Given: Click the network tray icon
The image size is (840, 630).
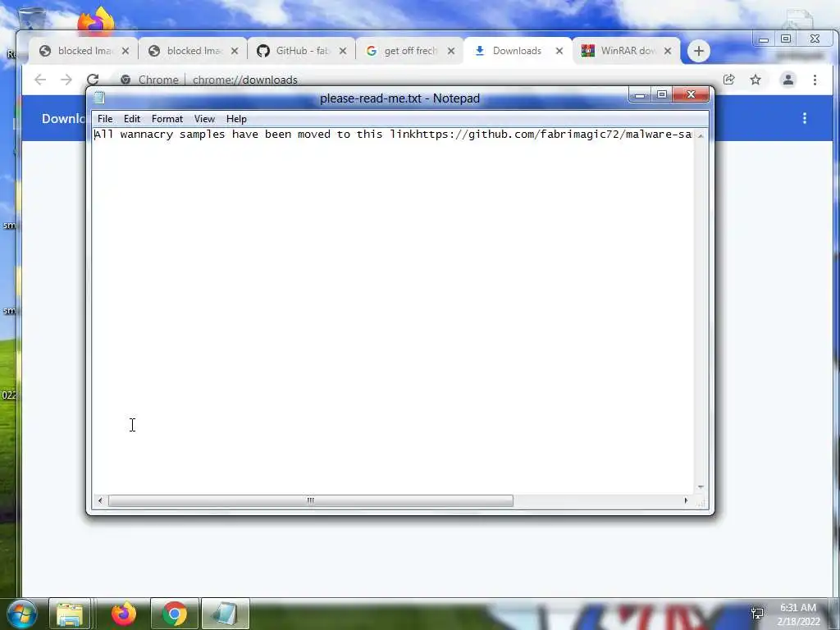Looking at the screenshot, I should (757, 614).
